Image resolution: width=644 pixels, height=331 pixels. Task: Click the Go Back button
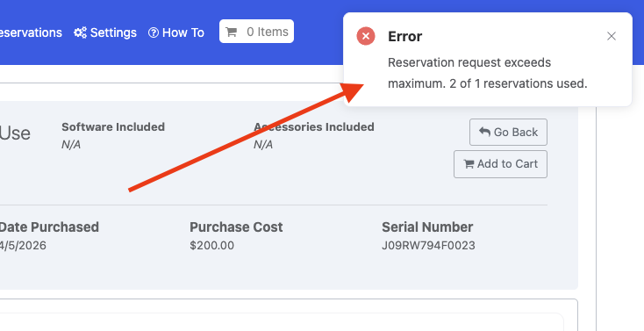(x=508, y=132)
